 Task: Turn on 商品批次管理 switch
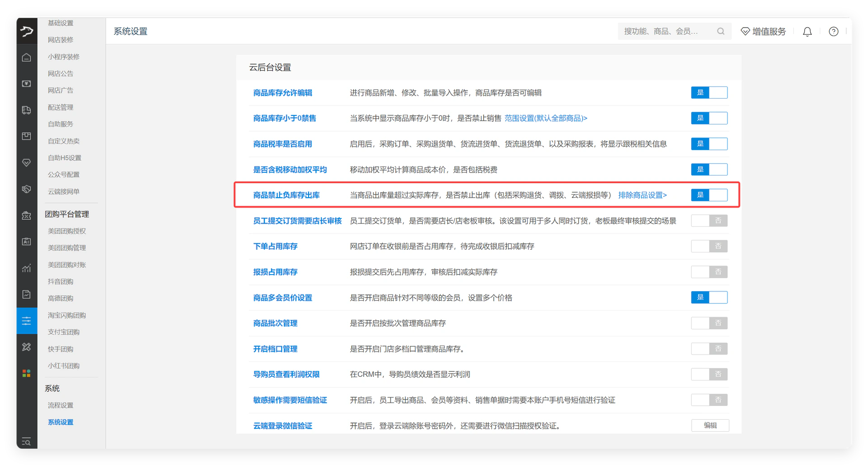709,323
